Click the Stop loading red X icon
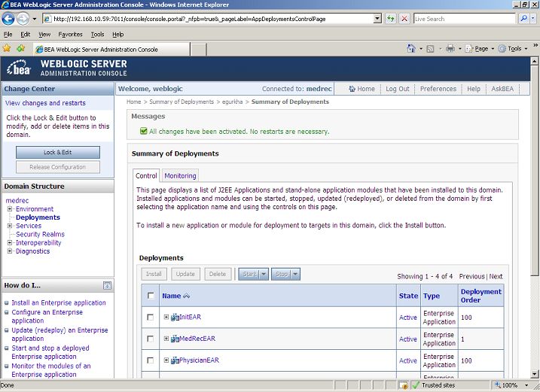Image resolution: width=540 pixels, height=392 pixels. tap(404, 19)
